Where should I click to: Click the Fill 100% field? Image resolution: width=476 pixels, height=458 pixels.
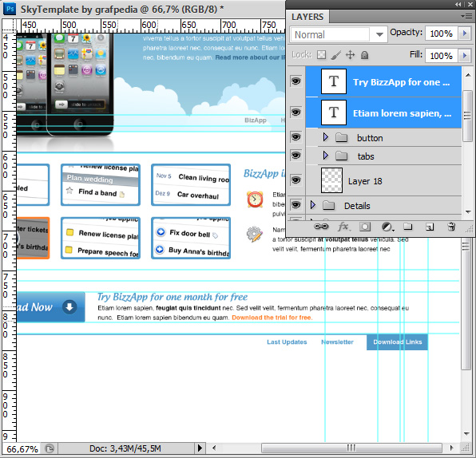pyautogui.click(x=442, y=56)
